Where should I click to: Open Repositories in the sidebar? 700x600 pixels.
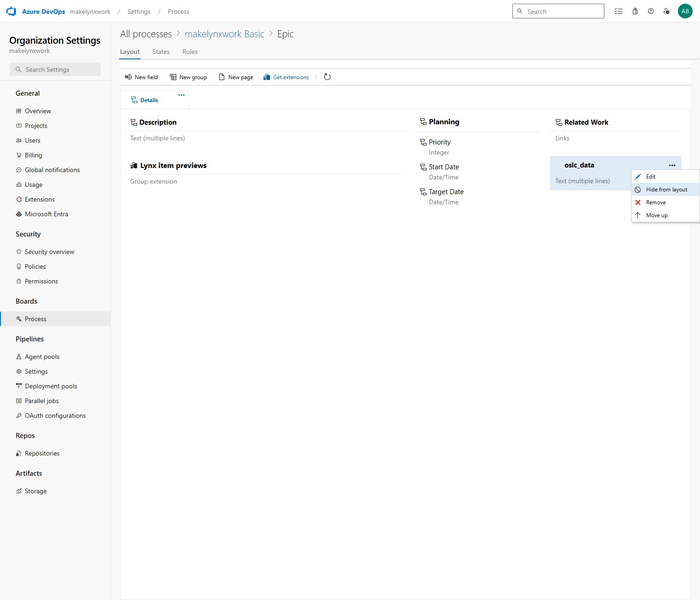pyautogui.click(x=55, y=453)
